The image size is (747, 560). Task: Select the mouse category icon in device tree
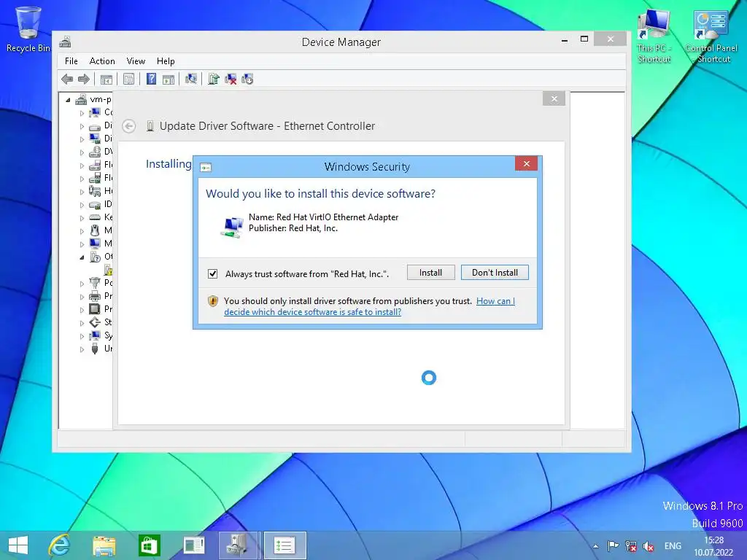[95, 230]
